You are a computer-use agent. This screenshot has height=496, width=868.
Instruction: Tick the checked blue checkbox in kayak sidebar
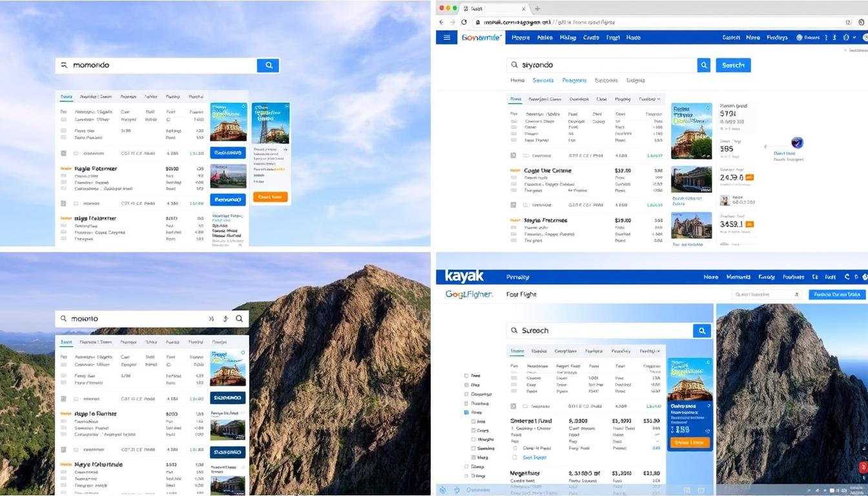(x=466, y=412)
